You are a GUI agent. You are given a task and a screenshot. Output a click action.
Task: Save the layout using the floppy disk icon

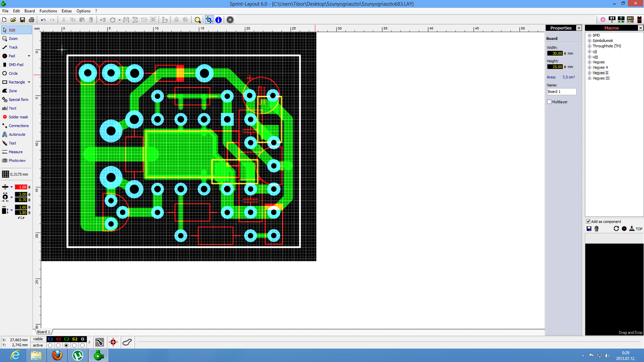[22, 20]
